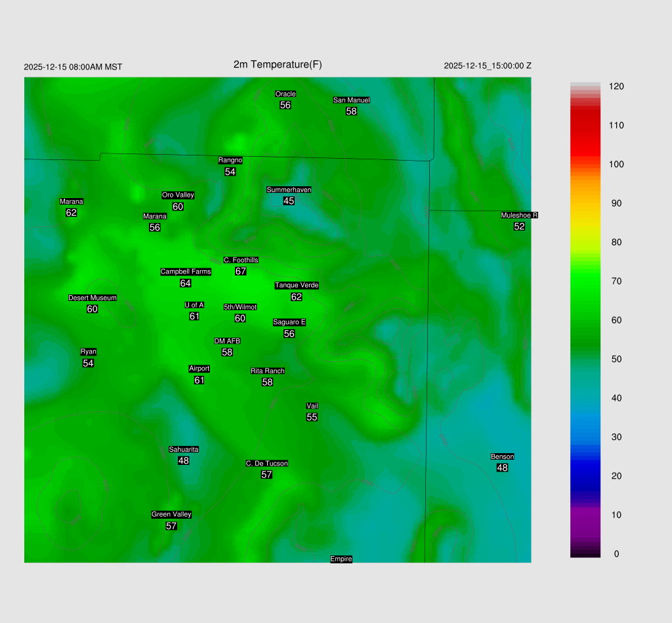
Task: Click the 2m Temperature(F) map title
Action: coord(278,64)
